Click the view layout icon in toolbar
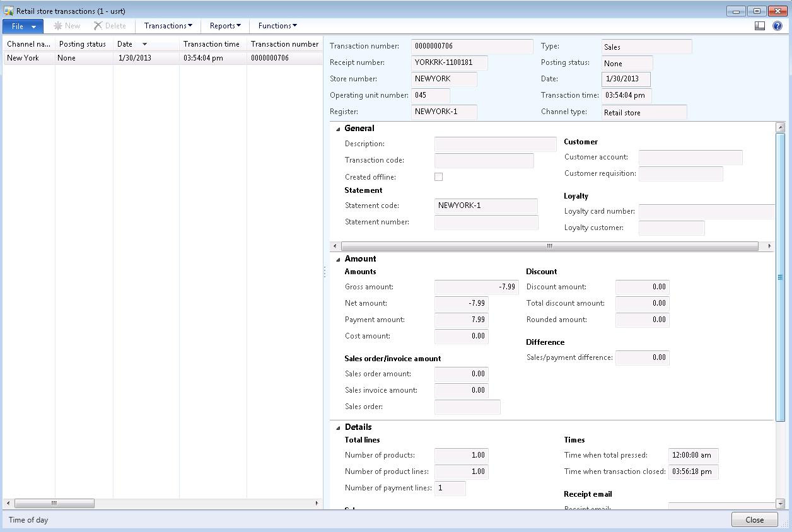The width and height of the screenshot is (792, 532). (760, 26)
